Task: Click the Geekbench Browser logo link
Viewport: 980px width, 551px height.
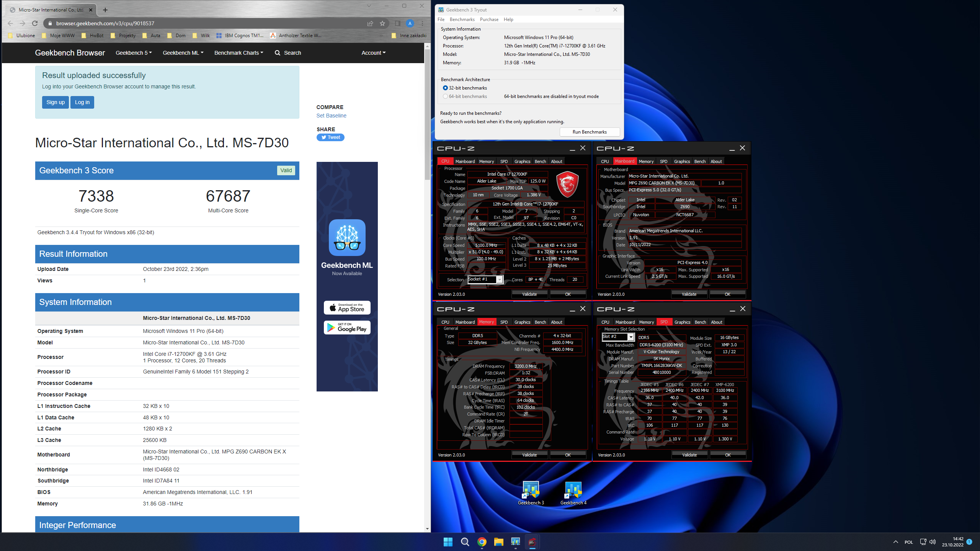Action: (70, 53)
